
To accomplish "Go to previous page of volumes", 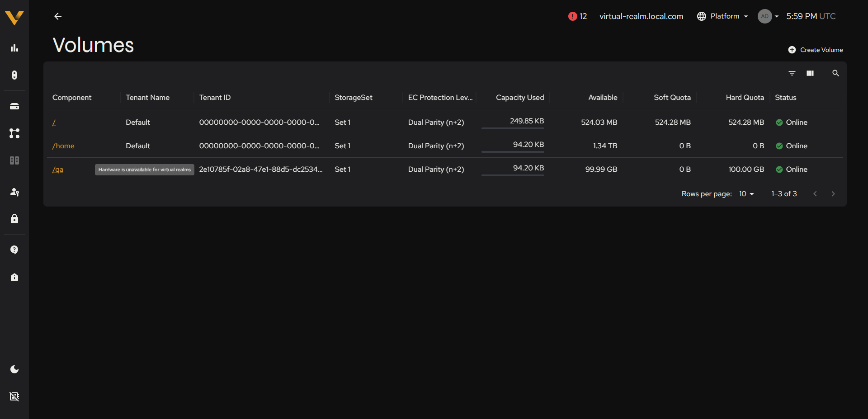I will (x=815, y=194).
